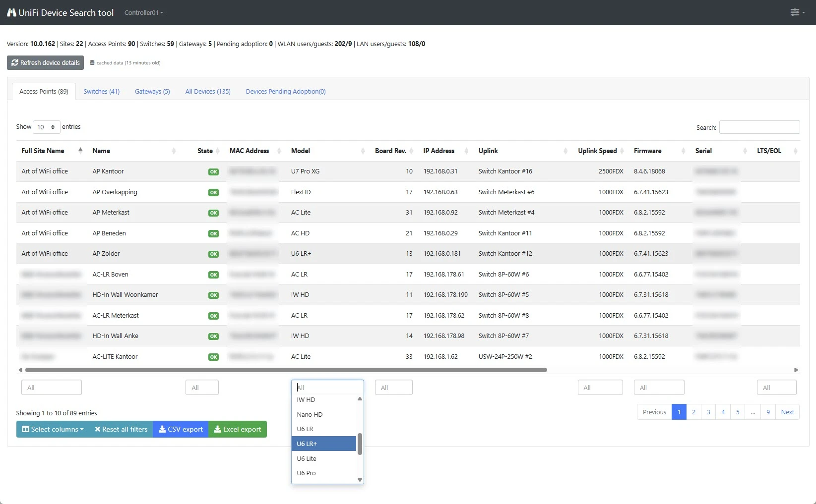Viewport: 816px width, 504px height.
Task: Sort by Uplink Speed column arrows
Action: [622, 151]
